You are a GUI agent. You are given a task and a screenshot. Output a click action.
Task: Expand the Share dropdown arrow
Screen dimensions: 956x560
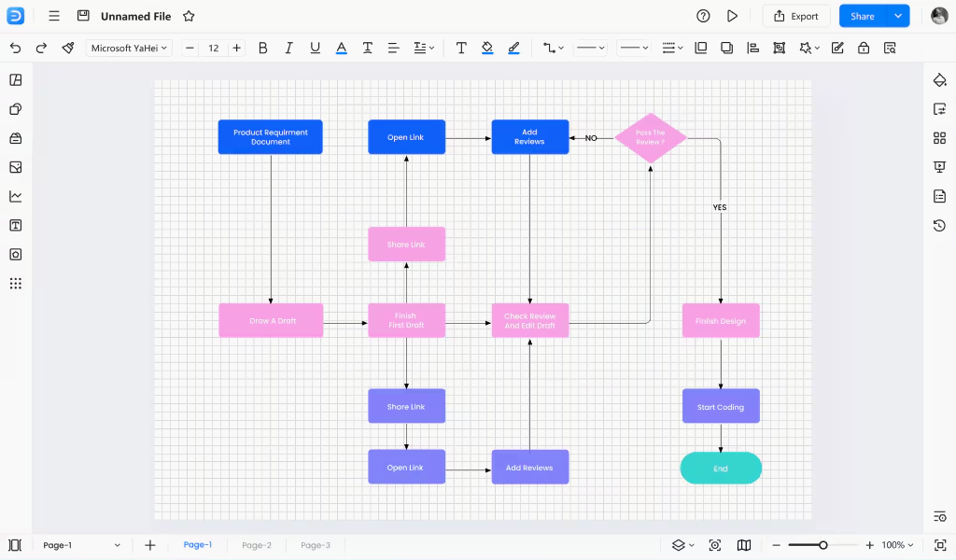coord(898,17)
